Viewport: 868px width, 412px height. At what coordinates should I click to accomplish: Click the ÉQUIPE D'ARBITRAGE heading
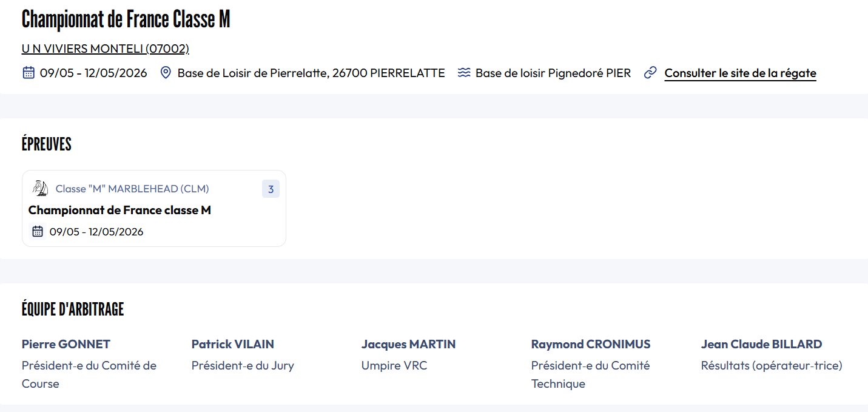(x=73, y=309)
